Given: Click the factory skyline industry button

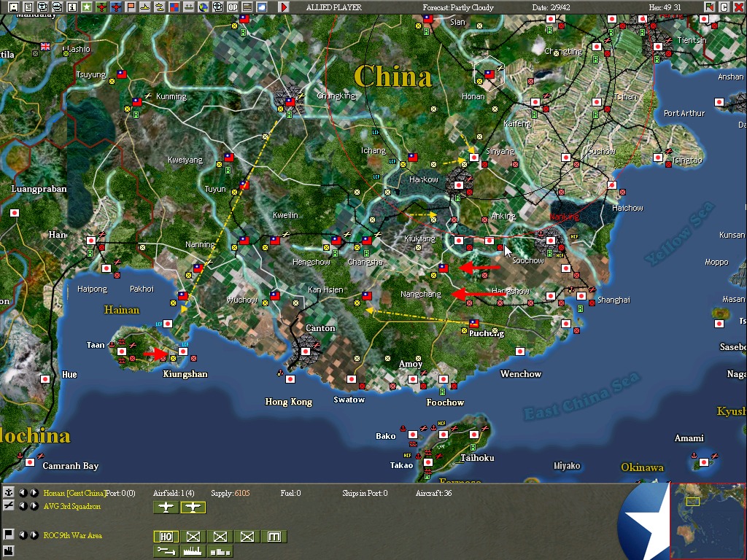Looking at the screenshot, I should pos(193,551).
